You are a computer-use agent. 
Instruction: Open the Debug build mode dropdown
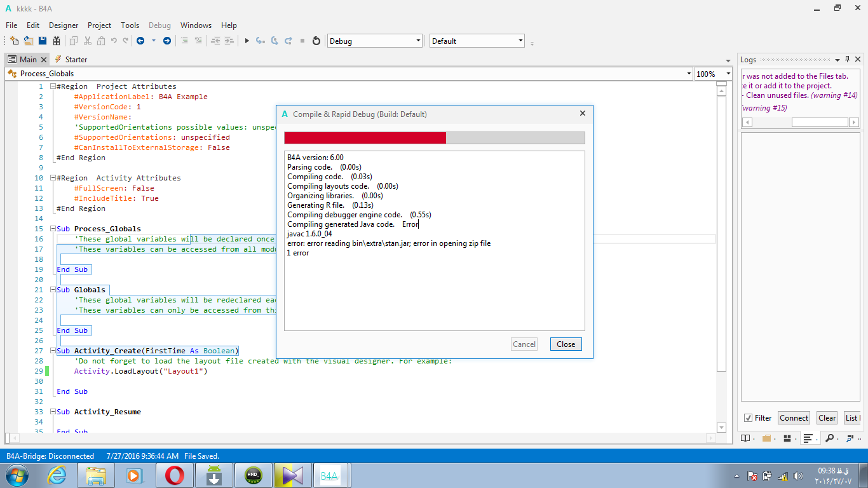coord(417,41)
